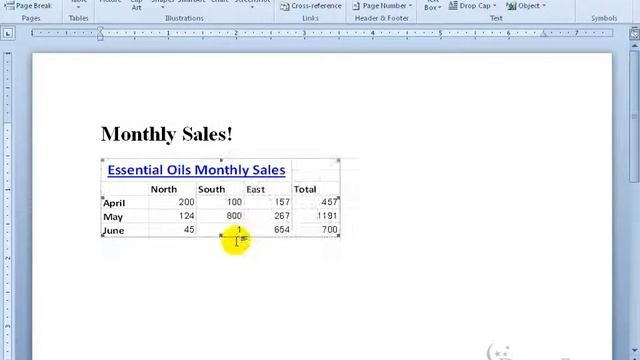Open the Page Number dropdown
640x360 pixels.
[x=382, y=6]
